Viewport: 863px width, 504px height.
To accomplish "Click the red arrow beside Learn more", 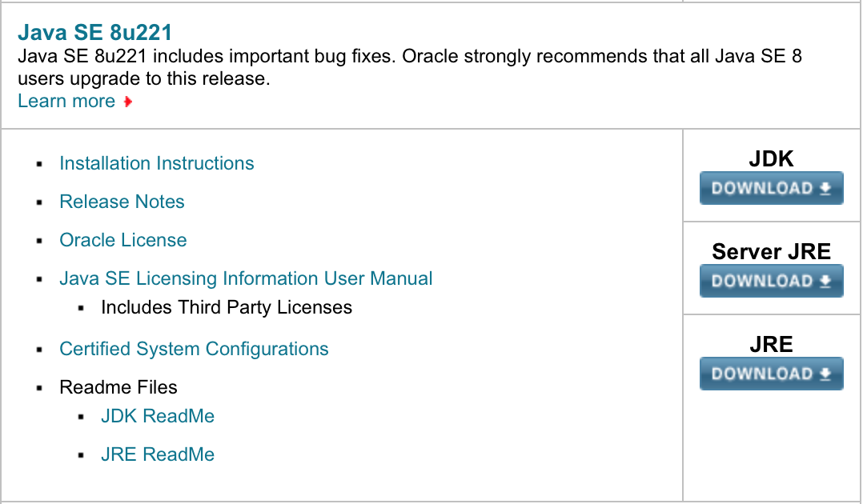I will pos(128,102).
